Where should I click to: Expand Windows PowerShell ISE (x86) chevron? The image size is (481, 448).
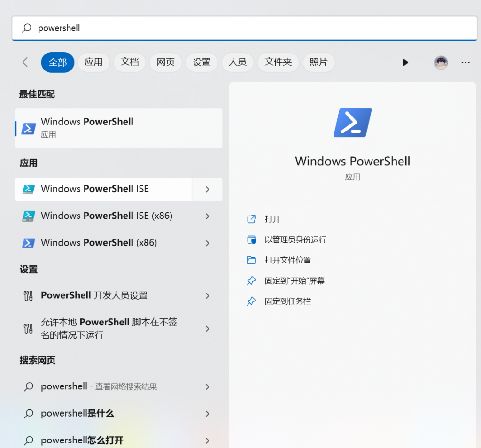point(207,216)
